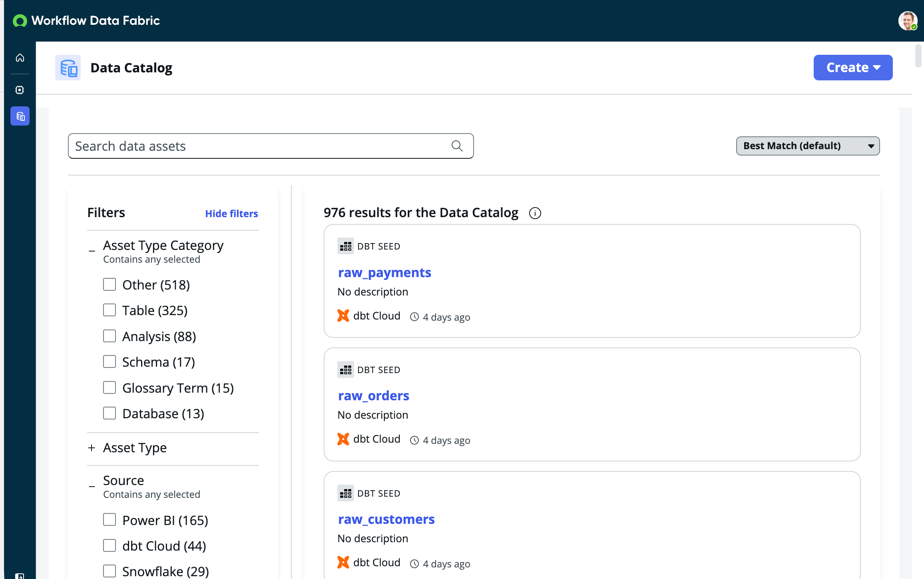This screenshot has height=579, width=924.
Task: Open the Create dropdown button
Action: click(853, 68)
